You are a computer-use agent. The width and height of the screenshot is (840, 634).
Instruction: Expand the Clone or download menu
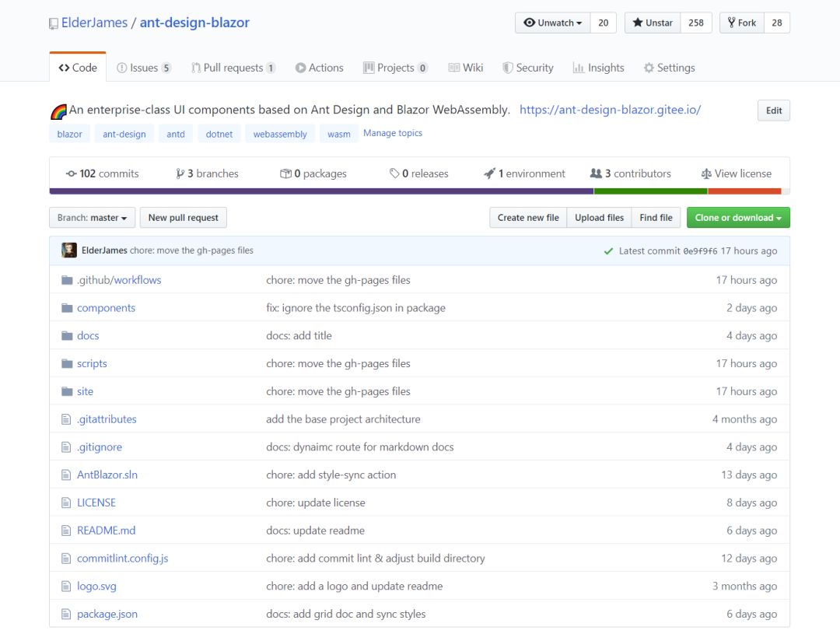tap(737, 218)
